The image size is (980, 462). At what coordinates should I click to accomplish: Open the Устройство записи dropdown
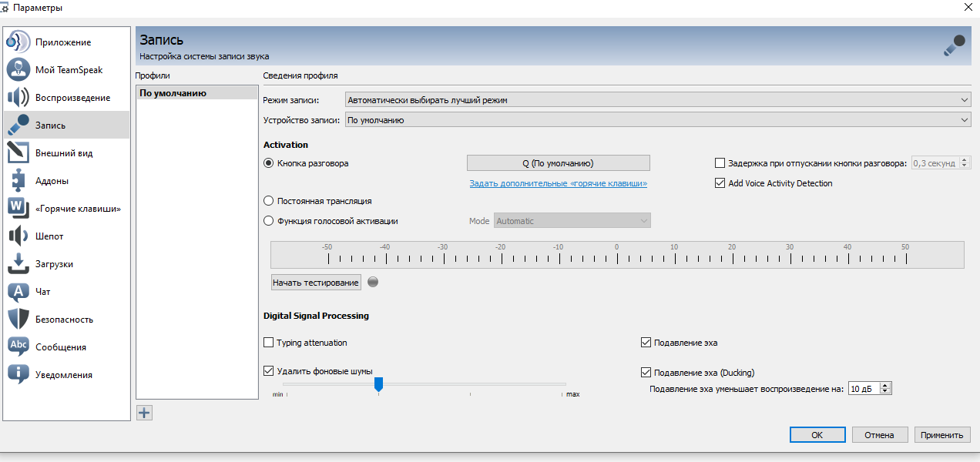(x=658, y=120)
